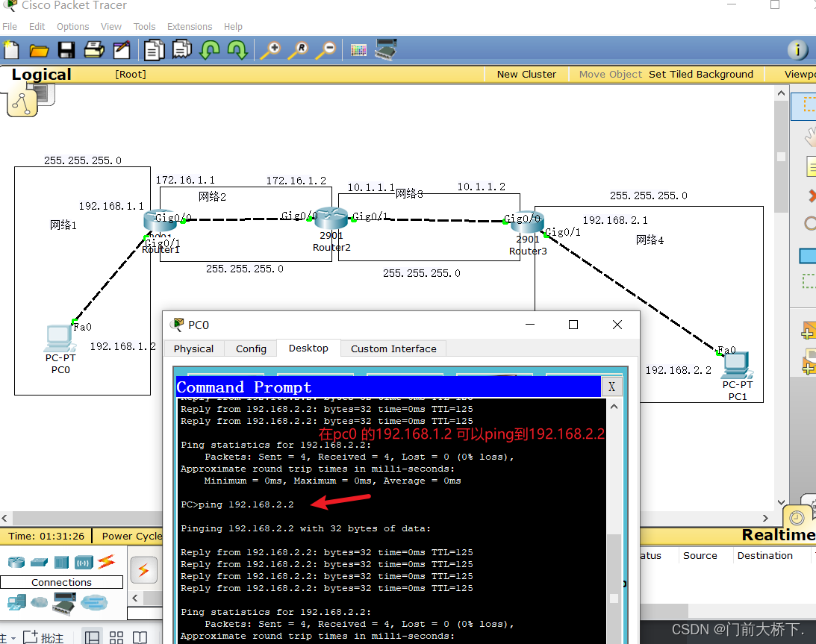The height and width of the screenshot is (644, 816).
Task: Select the Connections lightning category icon
Action: click(x=106, y=562)
